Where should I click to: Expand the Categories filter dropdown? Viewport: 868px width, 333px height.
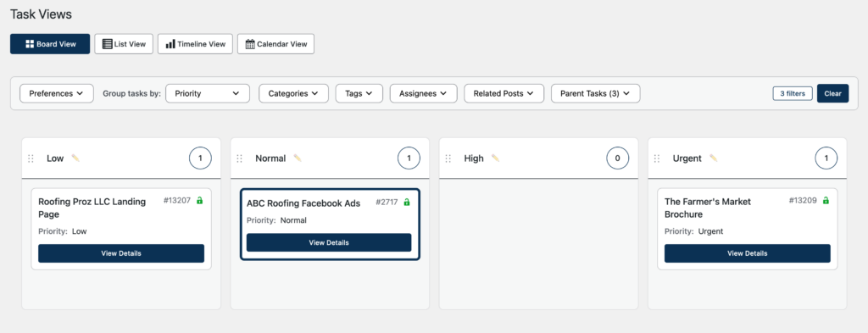pos(293,93)
